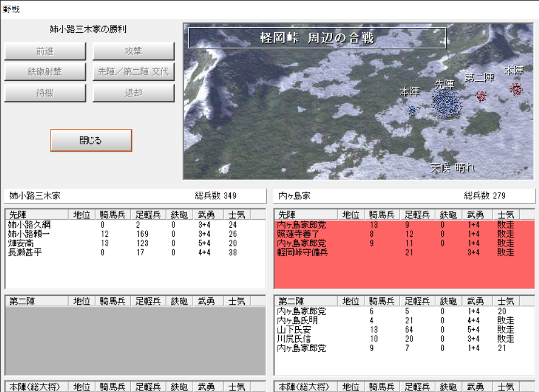Click the 退却 button
Screen dimensions: 539x392
point(134,93)
